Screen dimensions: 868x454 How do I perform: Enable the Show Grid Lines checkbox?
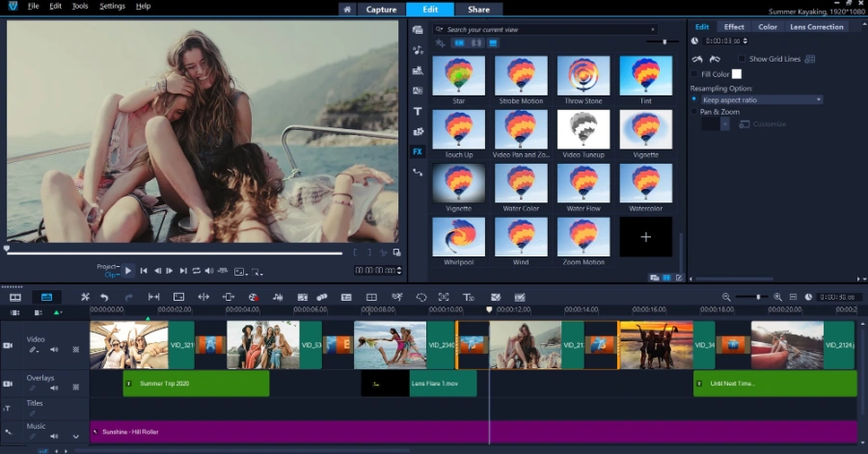(x=742, y=59)
